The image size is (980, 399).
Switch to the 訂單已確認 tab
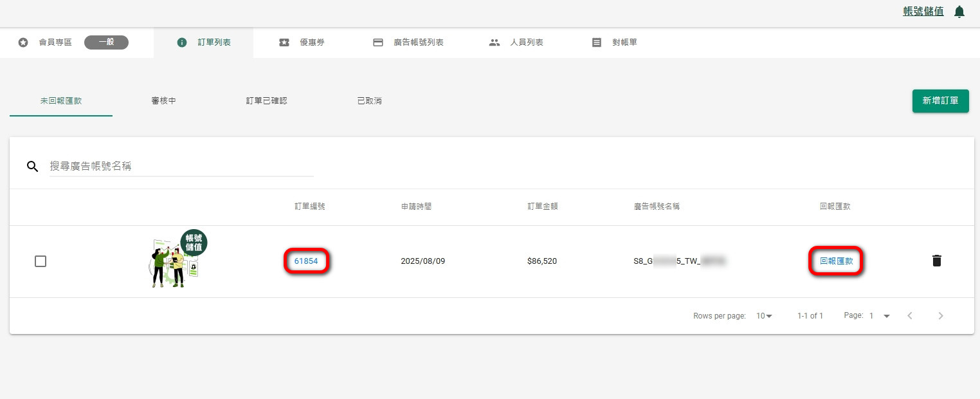pyautogui.click(x=266, y=101)
